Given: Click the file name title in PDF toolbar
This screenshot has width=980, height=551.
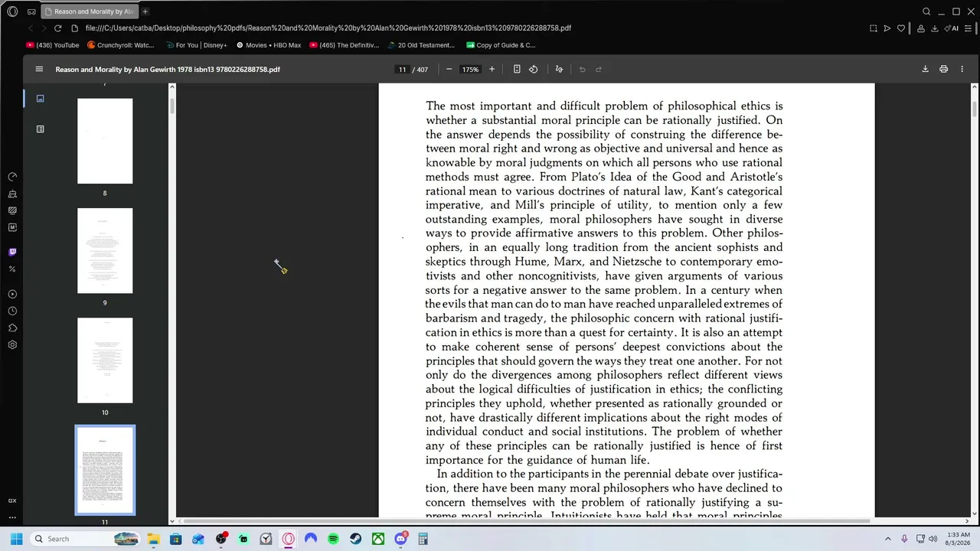Looking at the screenshot, I should click(168, 70).
